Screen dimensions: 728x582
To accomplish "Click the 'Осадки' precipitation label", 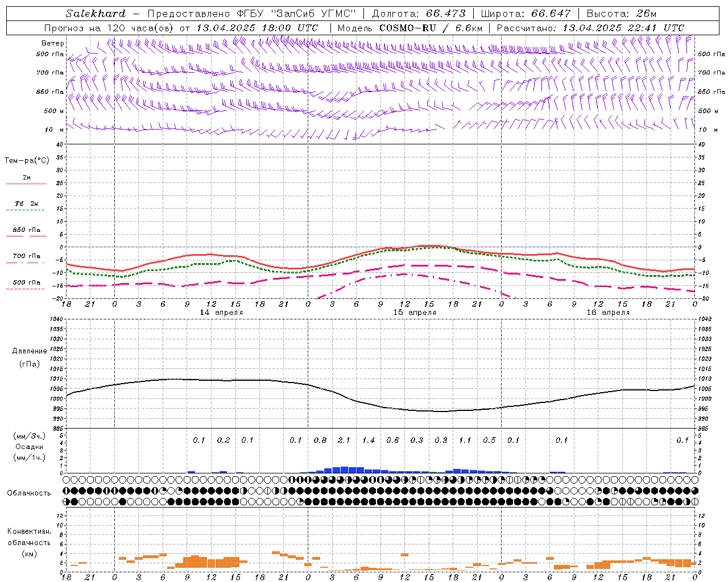I will (29, 447).
